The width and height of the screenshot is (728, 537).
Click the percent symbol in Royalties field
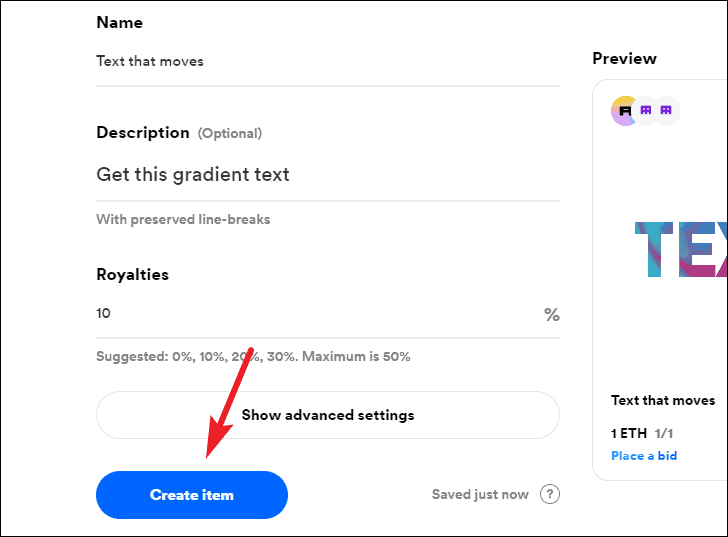pyautogui.click(x=552, y=315)
